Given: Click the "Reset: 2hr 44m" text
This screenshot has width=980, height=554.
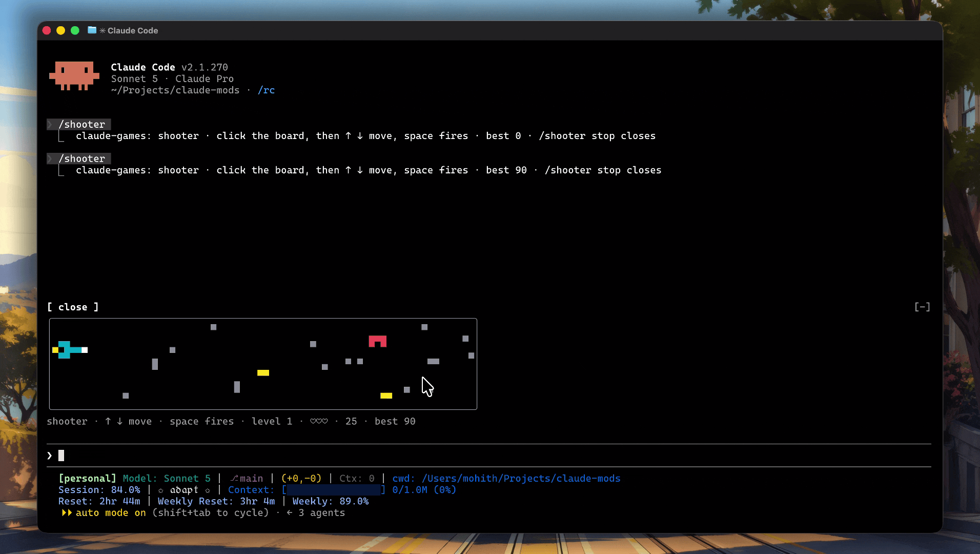Looking at the screenshot, I should 99,501.
